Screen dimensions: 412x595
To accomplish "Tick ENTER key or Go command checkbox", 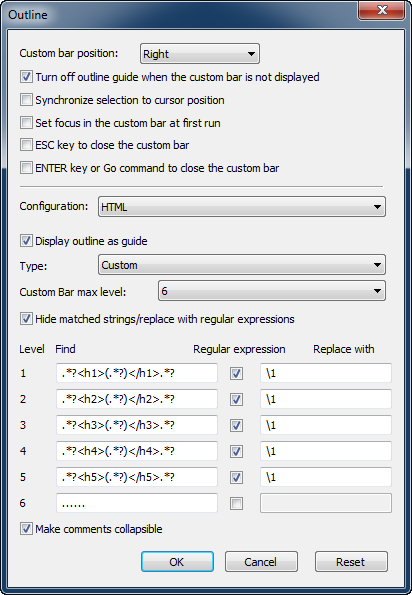I will click(x=26, y=168).
